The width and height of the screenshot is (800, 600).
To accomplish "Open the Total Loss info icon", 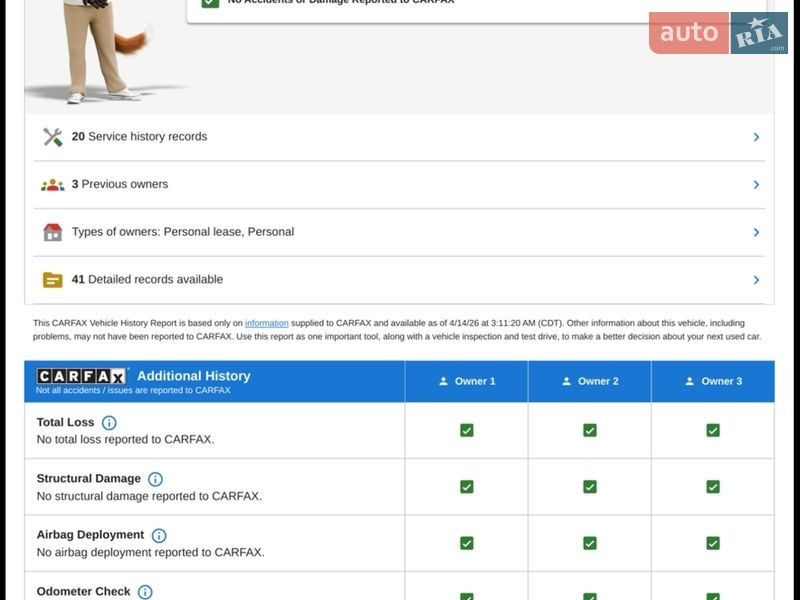I will tap(109, 423).
